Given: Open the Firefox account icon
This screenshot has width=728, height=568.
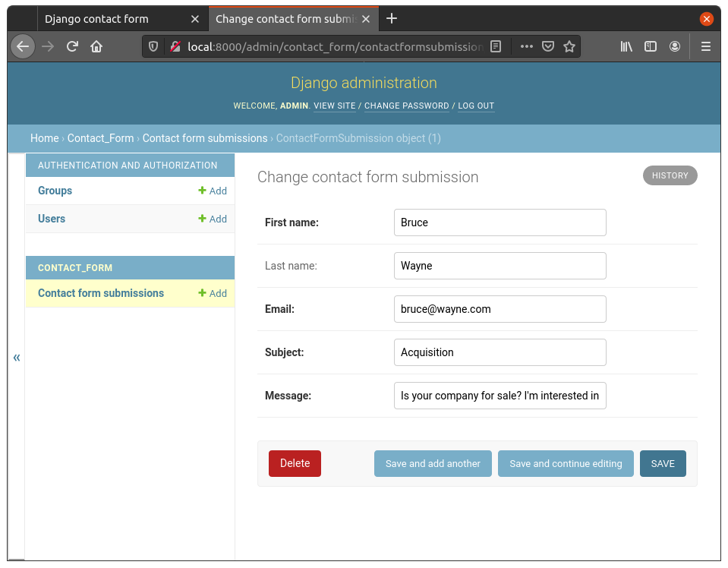Looking at the screenshot, I should [x=674, y=46].
